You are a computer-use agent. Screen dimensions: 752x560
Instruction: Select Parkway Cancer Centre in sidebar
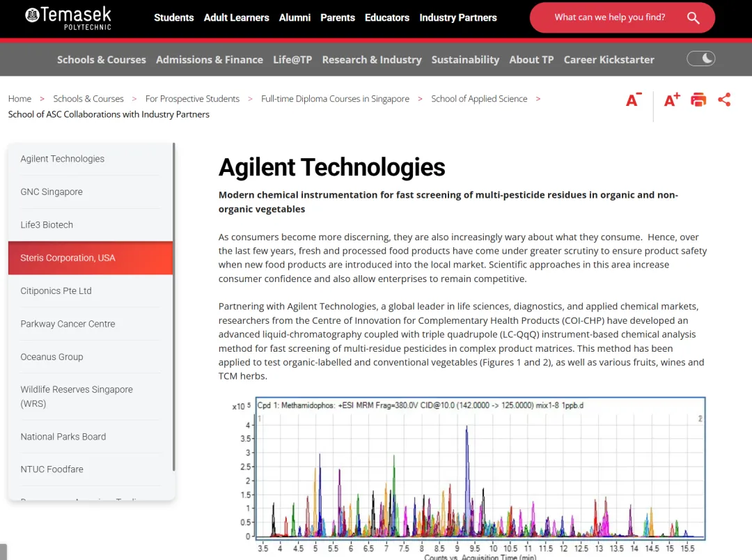(90, 325)
